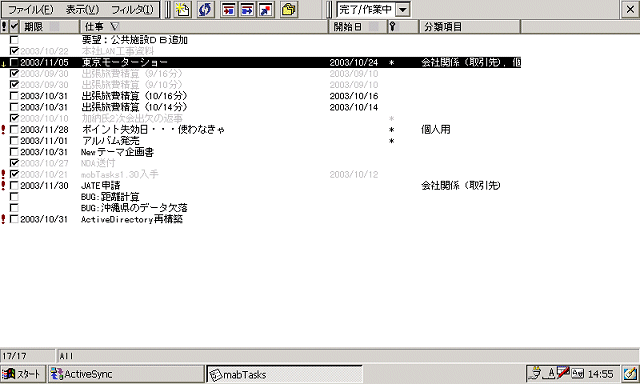Click the toolbar icon with blue right arrow
This screenshot has width=640, height=384.
(247, 9)
